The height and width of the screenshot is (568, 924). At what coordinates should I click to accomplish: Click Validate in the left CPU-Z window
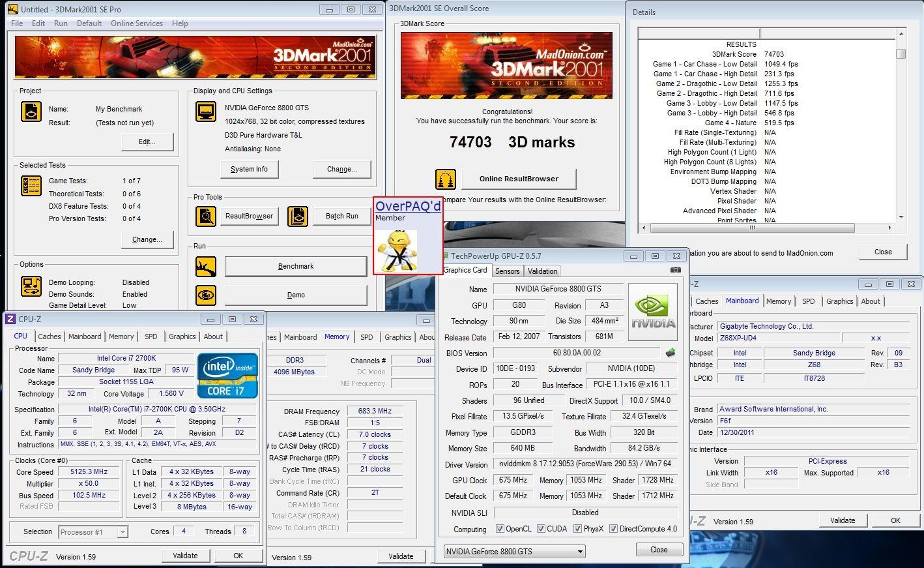coord(185,556)
